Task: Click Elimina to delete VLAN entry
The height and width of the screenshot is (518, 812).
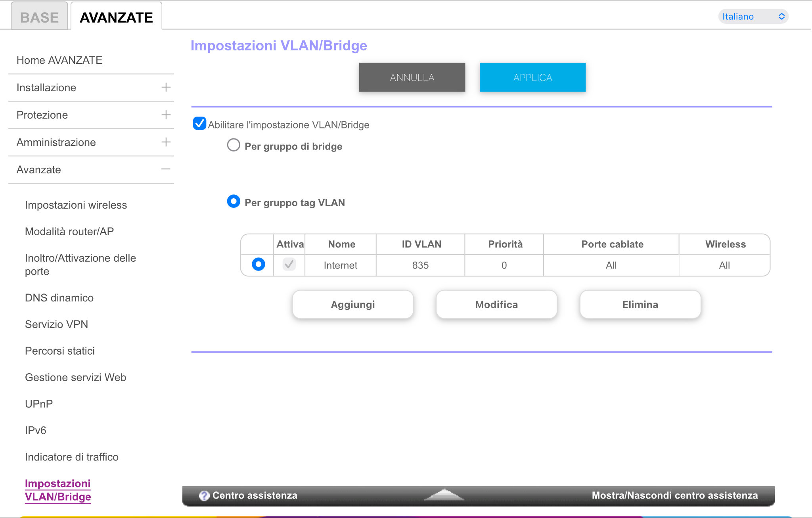Action: pos(640,305)
